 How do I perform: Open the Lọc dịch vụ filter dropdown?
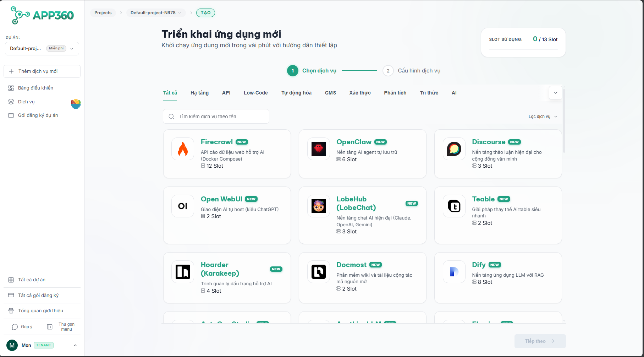[542, 116]
